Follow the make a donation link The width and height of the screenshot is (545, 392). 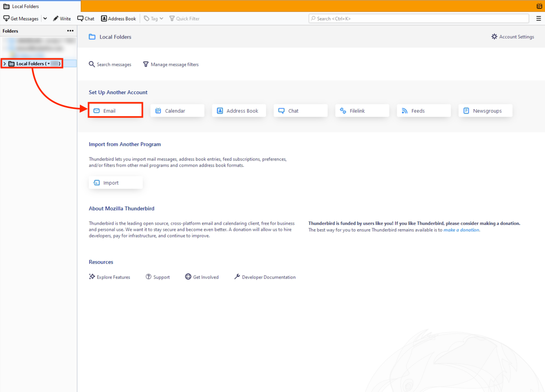[461, 230]
